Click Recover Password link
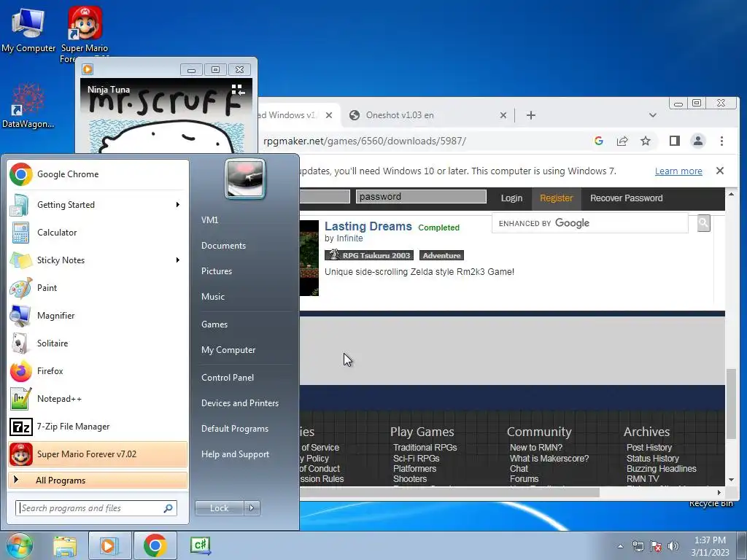747x560 pixels. point(627,198)
